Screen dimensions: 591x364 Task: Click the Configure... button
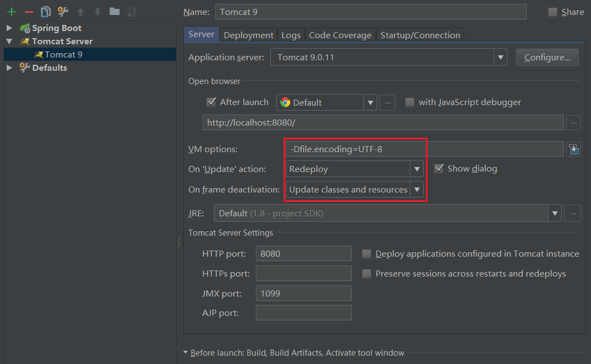pyautogui.click(x=547, y=57)
